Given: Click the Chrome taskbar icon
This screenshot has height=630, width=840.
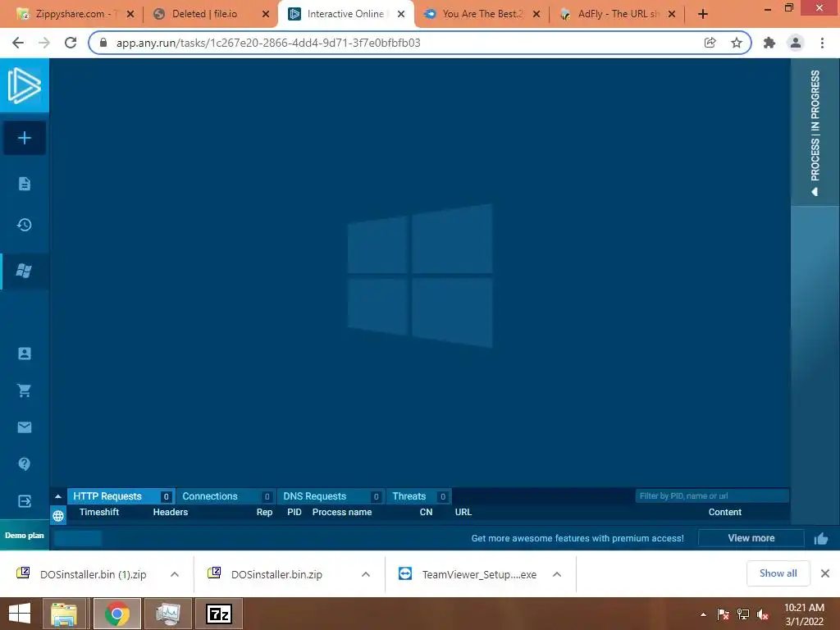Looking at the screenshot, I should coord(116,614).
